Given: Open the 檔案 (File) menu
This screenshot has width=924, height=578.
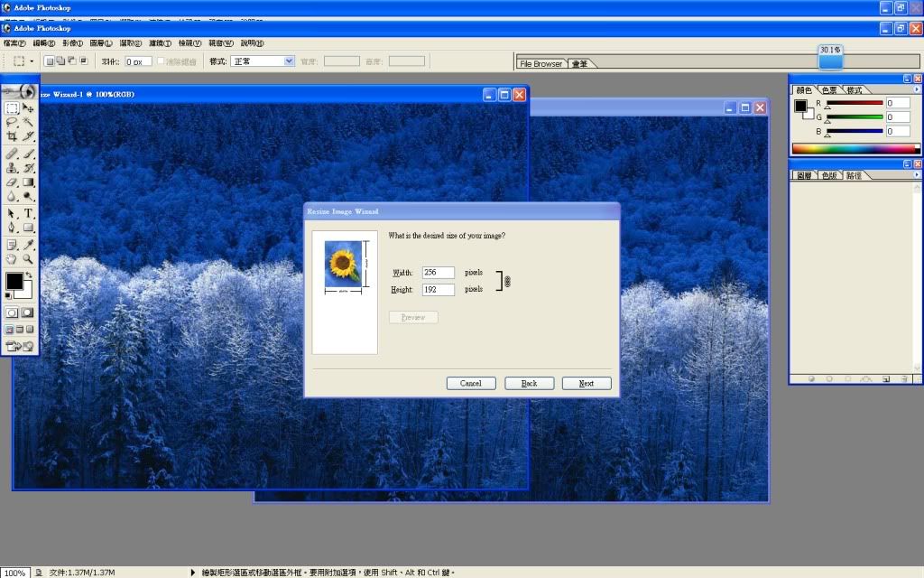Looking at the screenshot, I should tap(13, 42).
